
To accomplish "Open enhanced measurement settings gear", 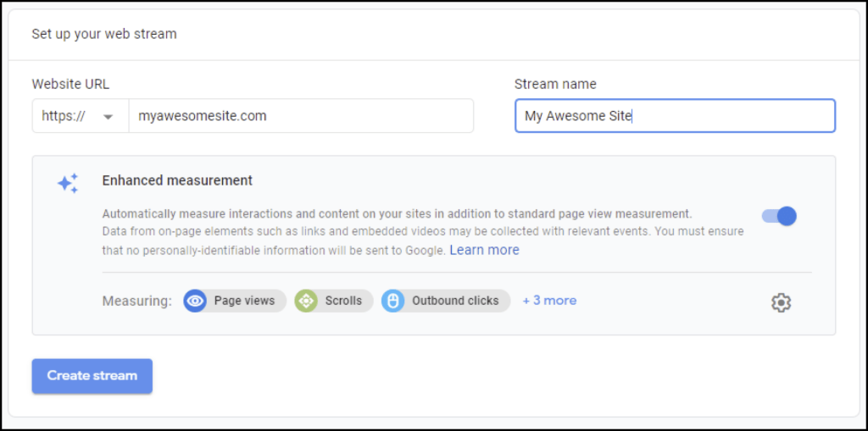I will (781, 302).
